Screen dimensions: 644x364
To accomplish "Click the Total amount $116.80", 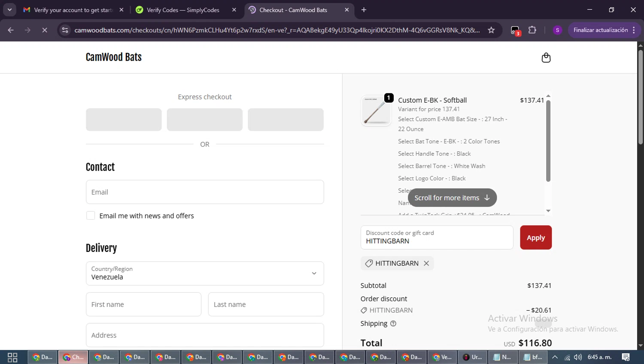I will 535,343.
